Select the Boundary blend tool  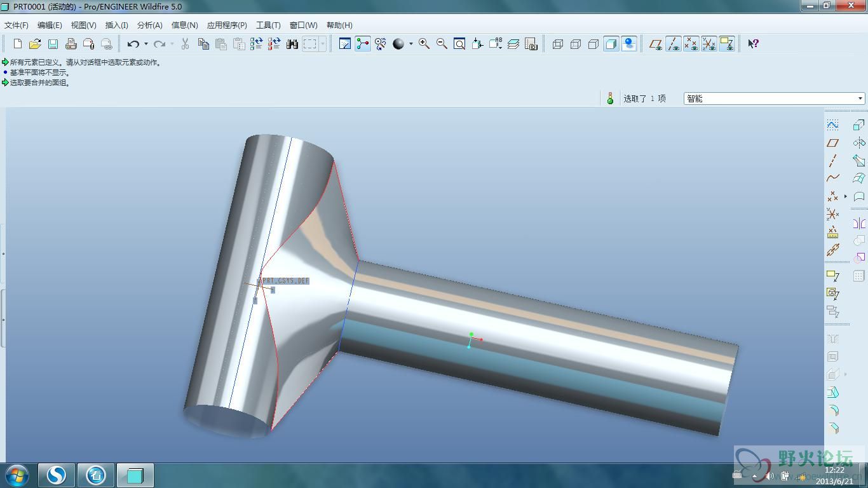(x=859, y=179)
